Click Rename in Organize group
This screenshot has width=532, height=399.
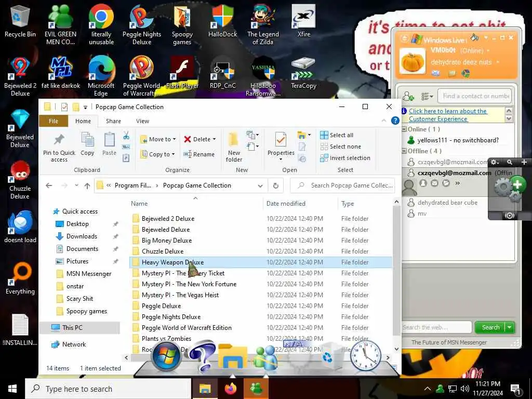pyautogui.click(x=199, y=154)
